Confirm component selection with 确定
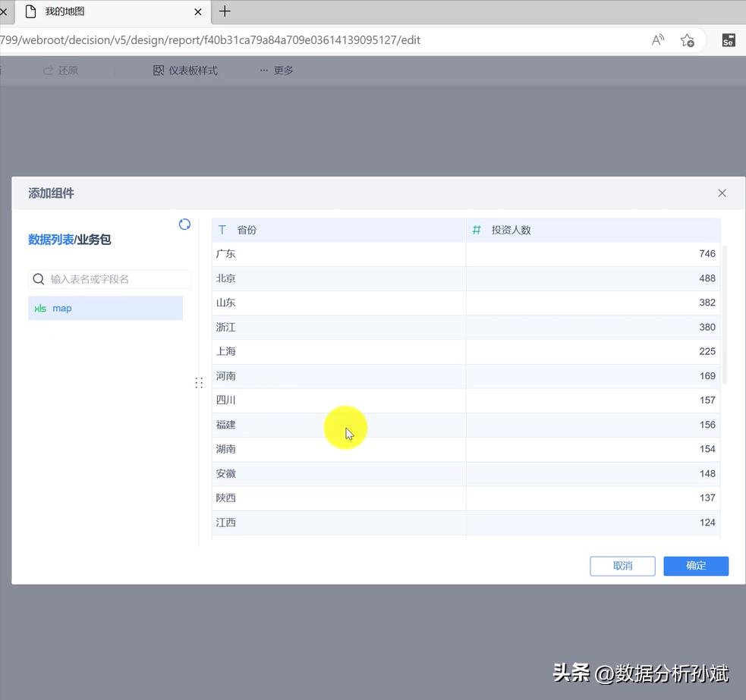This screenshot has width=746, height=700. [695, 566]
